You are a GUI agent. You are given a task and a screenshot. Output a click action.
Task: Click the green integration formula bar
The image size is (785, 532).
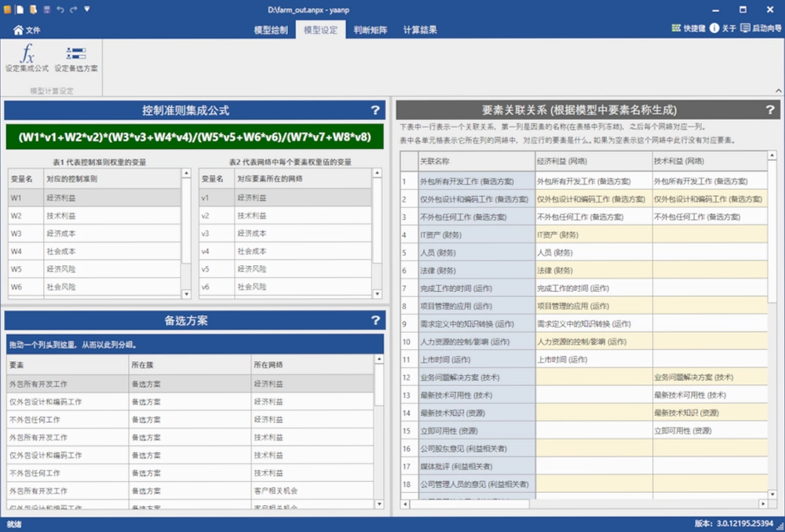[195, 137]
